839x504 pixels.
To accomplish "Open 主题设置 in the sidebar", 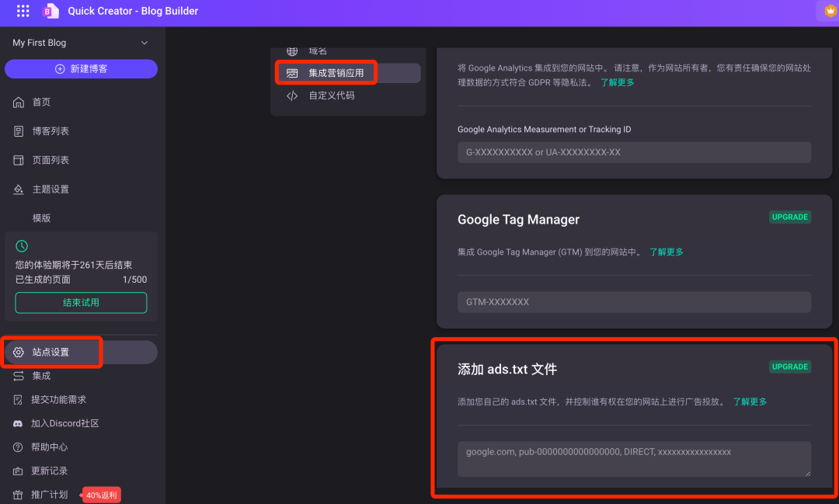I will [50, 189].
